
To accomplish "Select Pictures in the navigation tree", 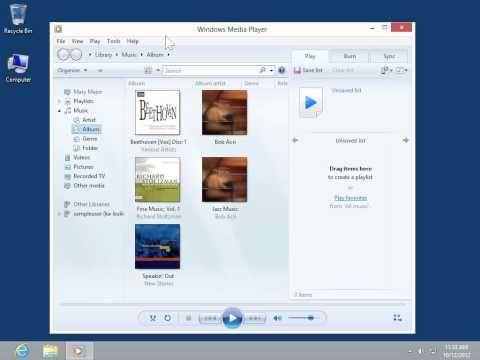I will (x=83, y=167).
